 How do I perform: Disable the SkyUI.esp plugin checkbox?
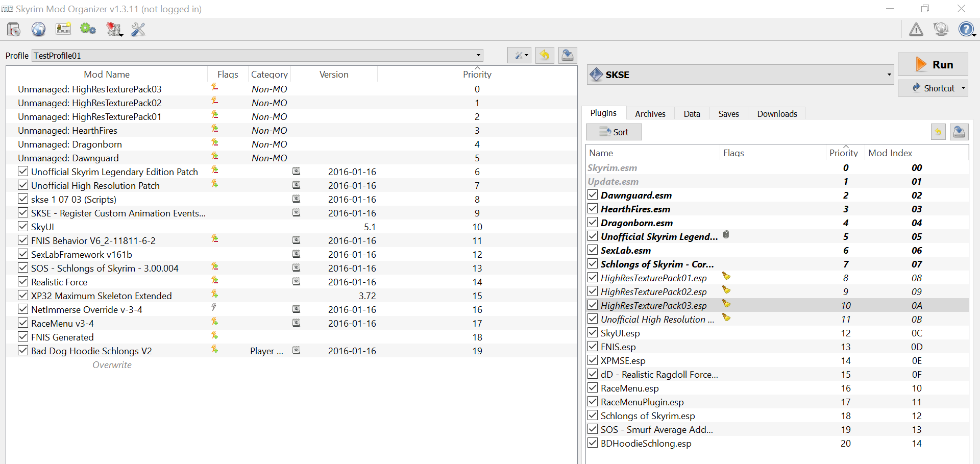point(593,333)
